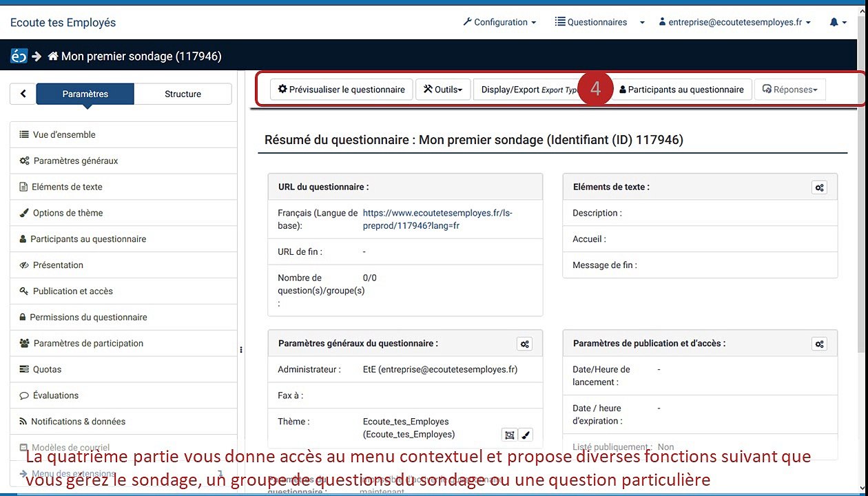Click the document icon beside Eléments de texte

(23, 187)
